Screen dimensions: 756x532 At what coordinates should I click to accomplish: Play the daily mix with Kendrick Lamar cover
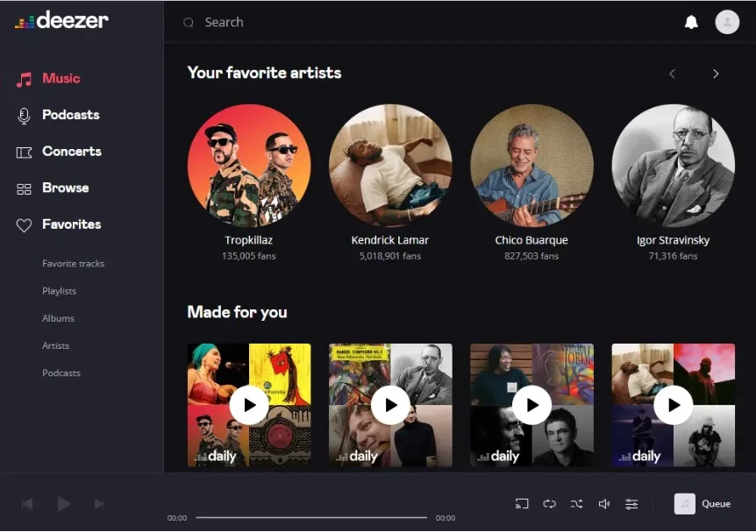pos(674,405)
